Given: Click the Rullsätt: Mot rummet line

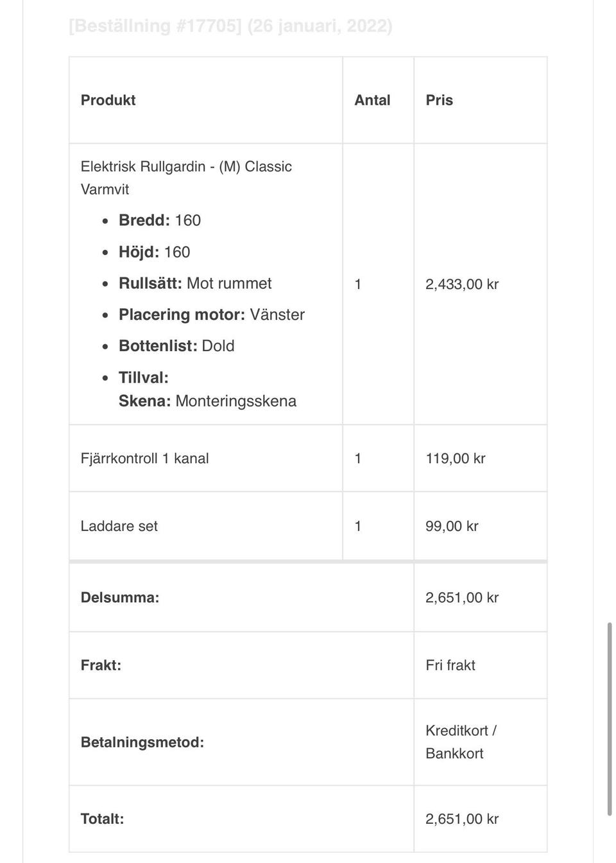Looking at the screenshot, I should click(195, 283).
